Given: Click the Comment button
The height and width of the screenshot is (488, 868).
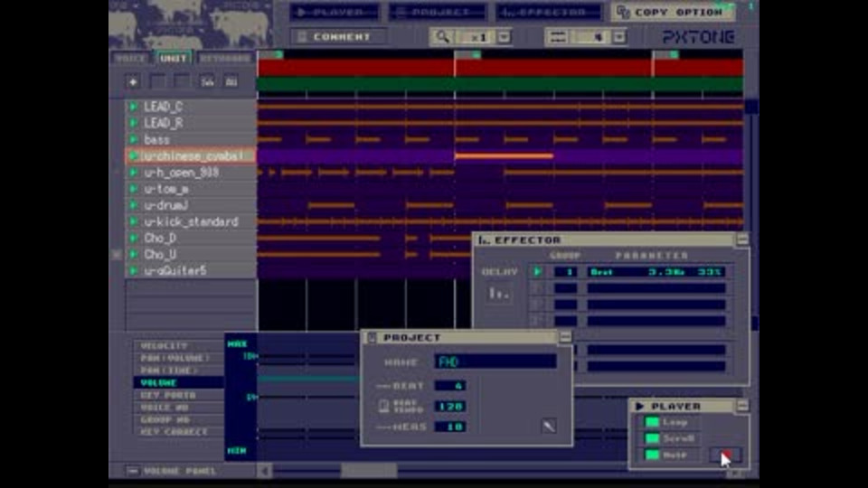Looking at the screenshot, I should (338, 37).
